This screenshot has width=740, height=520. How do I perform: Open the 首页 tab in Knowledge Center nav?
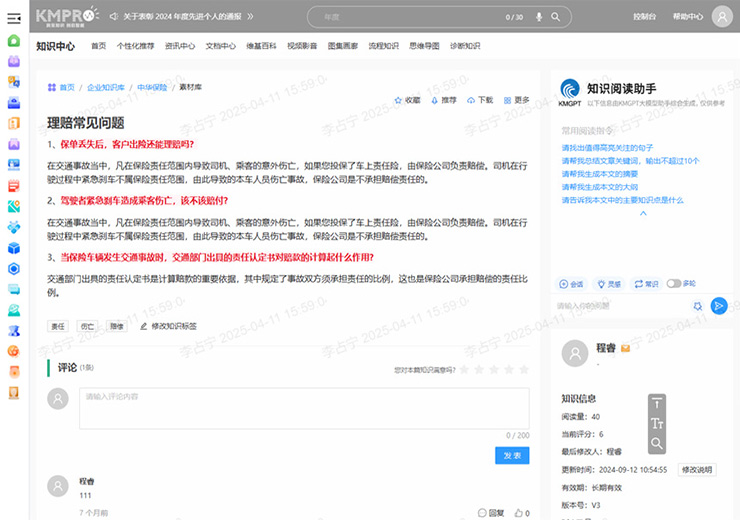point(99,46)
